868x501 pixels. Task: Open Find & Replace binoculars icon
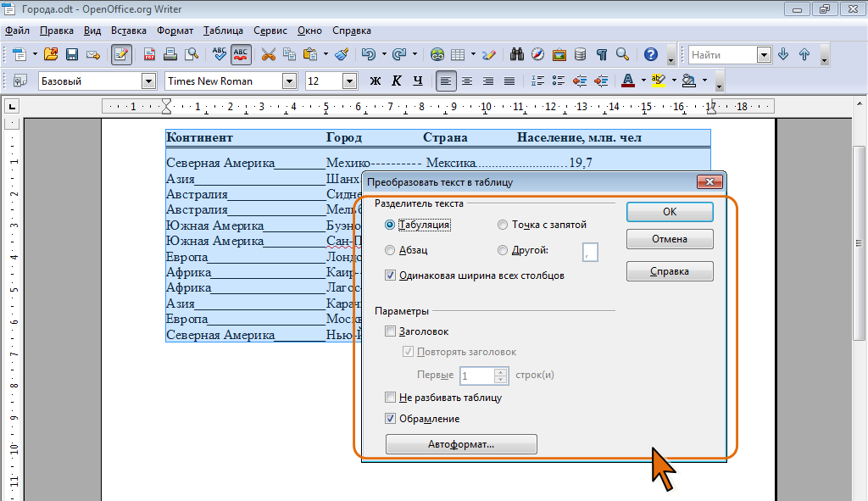pyautogui.click(x=517, y=54)
